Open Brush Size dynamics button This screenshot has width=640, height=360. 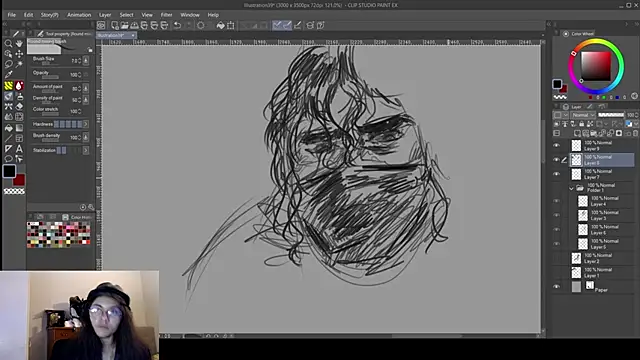pyautogui.click(x=86, y=61)
